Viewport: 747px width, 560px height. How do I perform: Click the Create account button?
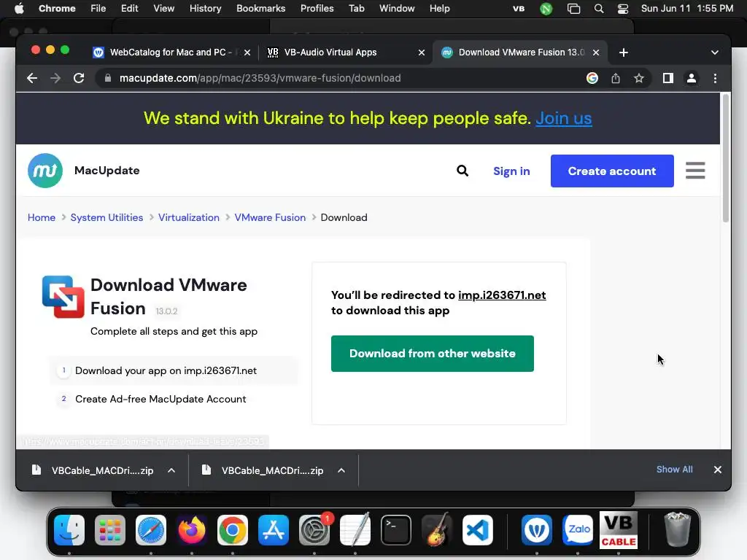pos(612,171)
